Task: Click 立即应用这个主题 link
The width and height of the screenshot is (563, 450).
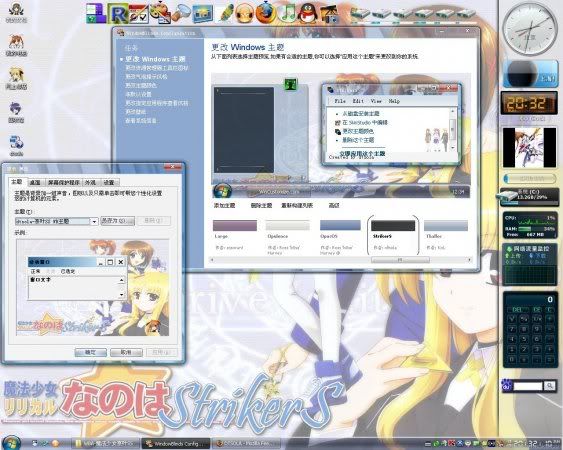Action: point(362,154)
